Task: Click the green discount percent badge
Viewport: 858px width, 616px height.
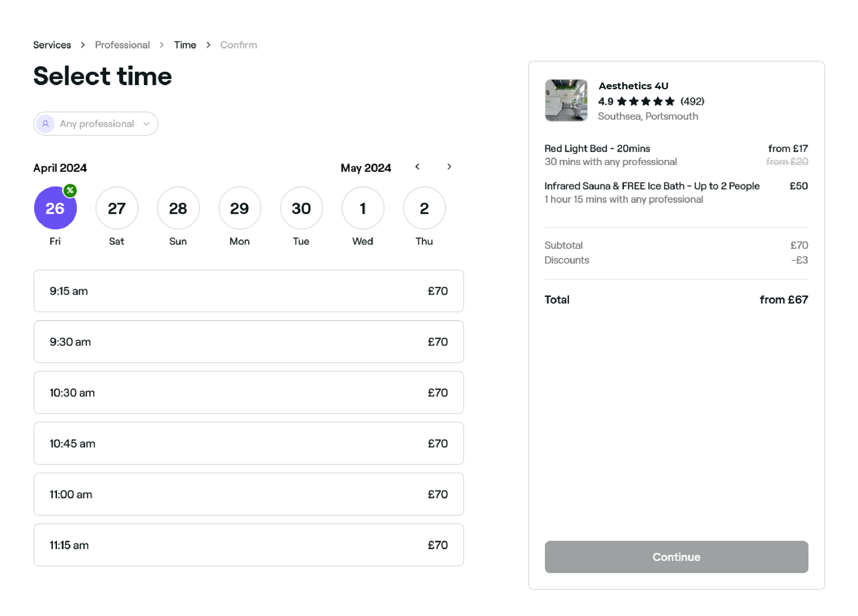Action: (x=70, y=190)
